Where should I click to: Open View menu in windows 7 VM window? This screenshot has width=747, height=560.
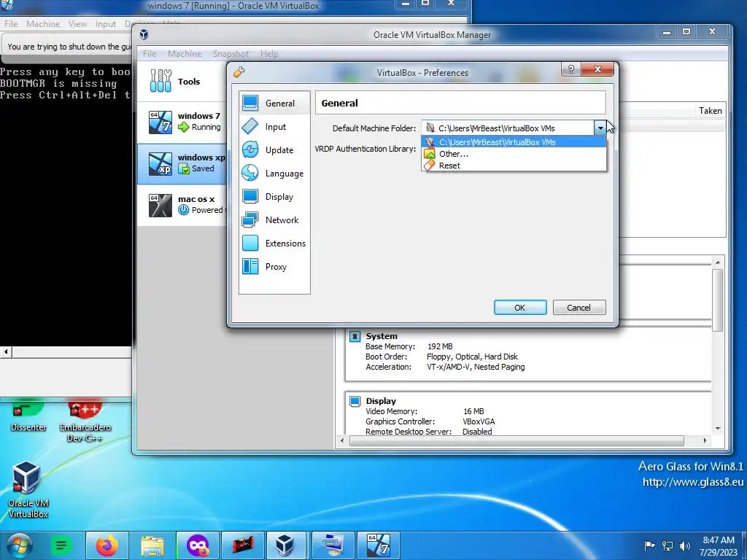pos(77,24)
